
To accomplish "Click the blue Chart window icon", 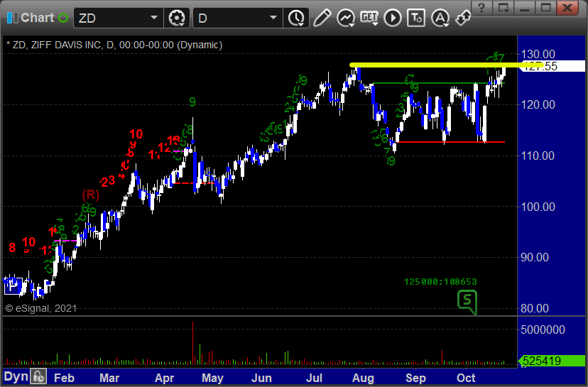I will point(12,18).
